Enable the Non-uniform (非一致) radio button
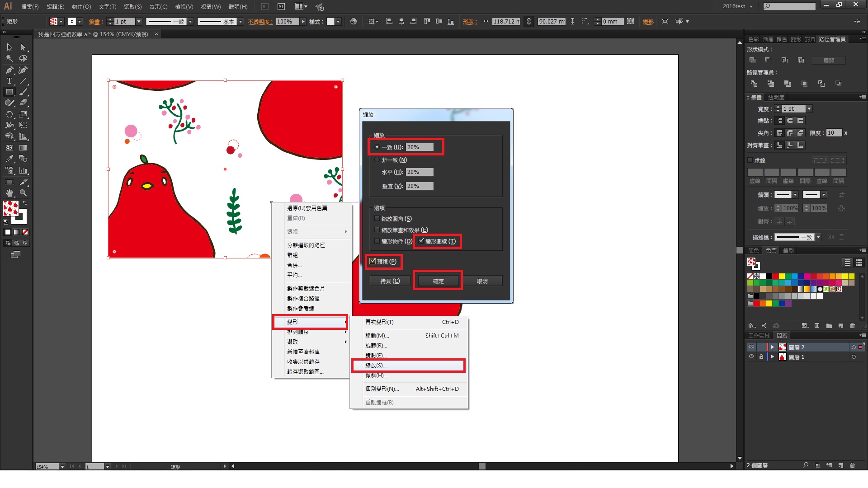The image size is (868, 488). [377, 160]
